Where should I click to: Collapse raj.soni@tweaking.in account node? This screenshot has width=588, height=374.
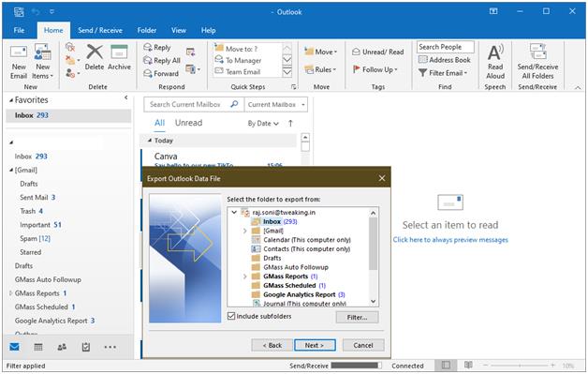pyautogui.click(x=234, y=213)
